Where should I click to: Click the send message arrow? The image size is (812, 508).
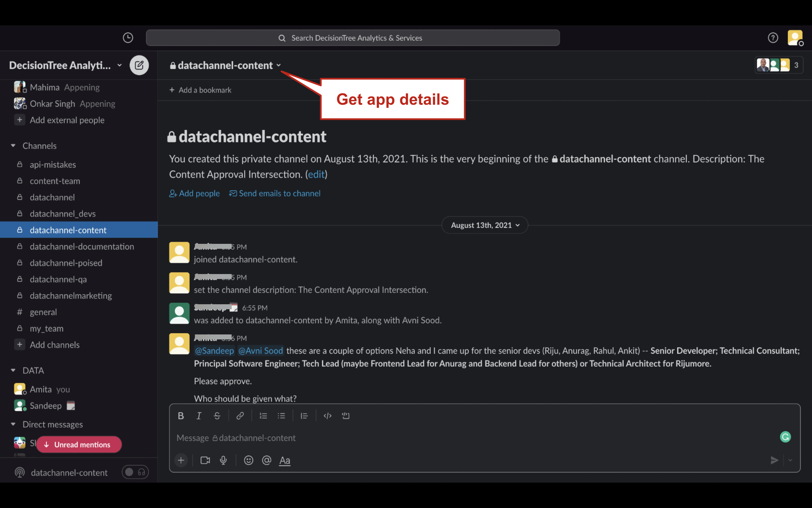(x=774, y=460)
